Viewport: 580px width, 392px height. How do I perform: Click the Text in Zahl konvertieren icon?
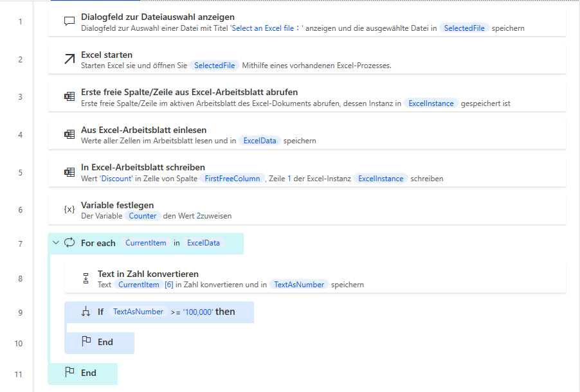pyautogui.click(x=86, y=278)
